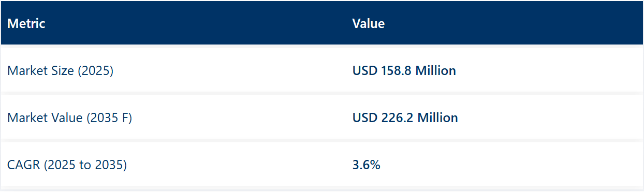This screenshot has width=644, height=192.
Task: Click the word CAGR in the last row
Action: 23,166
